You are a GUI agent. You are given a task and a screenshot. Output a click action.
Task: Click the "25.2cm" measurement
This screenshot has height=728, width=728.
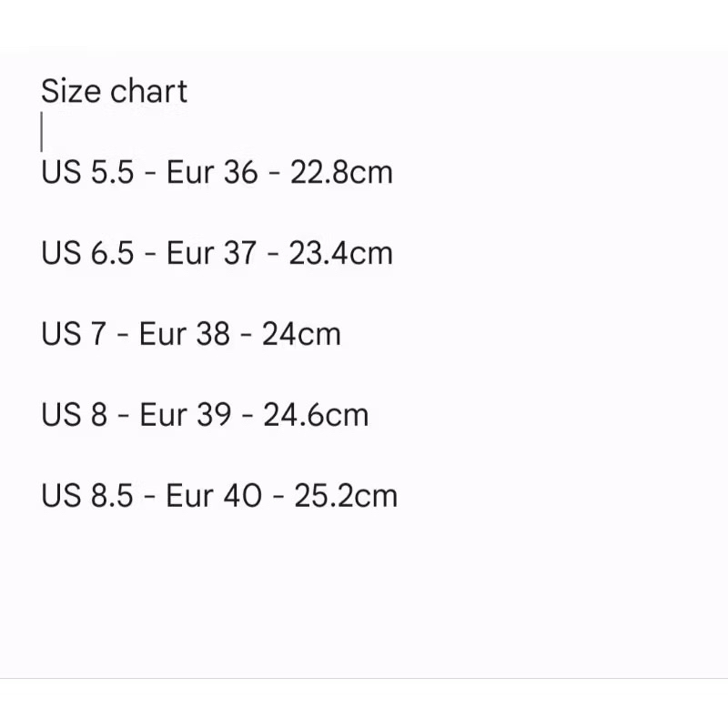[x=346, y=496]
